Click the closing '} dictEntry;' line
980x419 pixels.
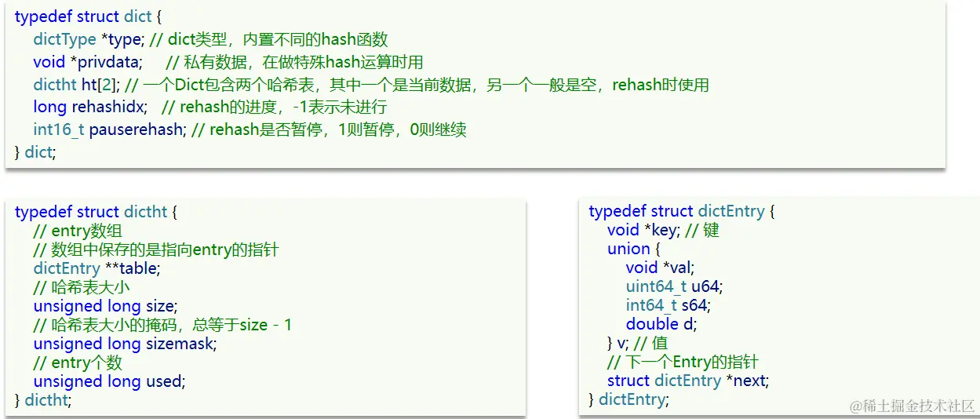pos(629,399)
